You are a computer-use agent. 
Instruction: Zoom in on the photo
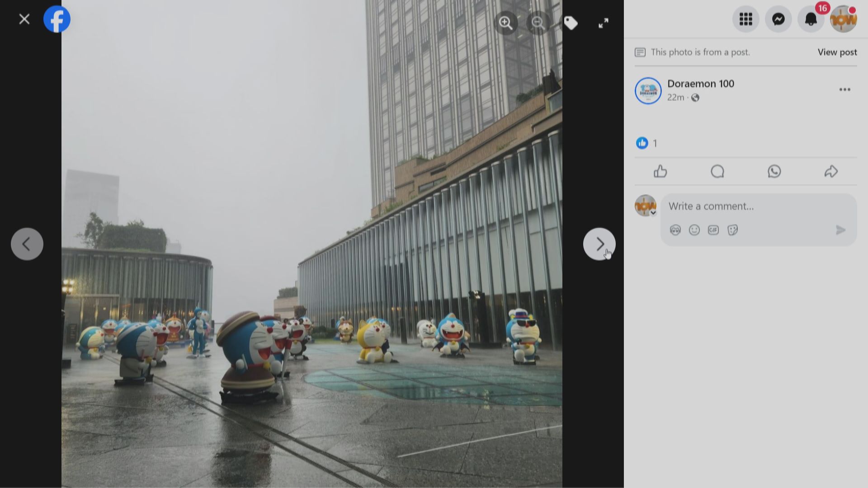pos(505,22)
